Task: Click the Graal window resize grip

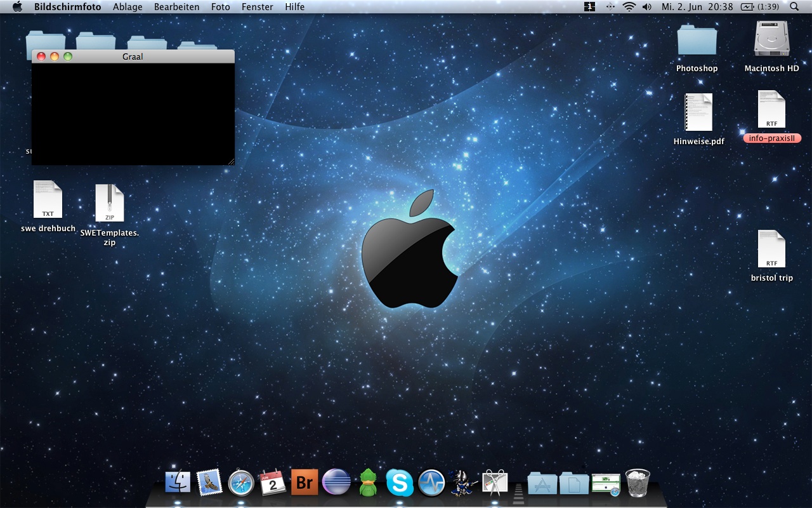Action: tap(231, 161)
